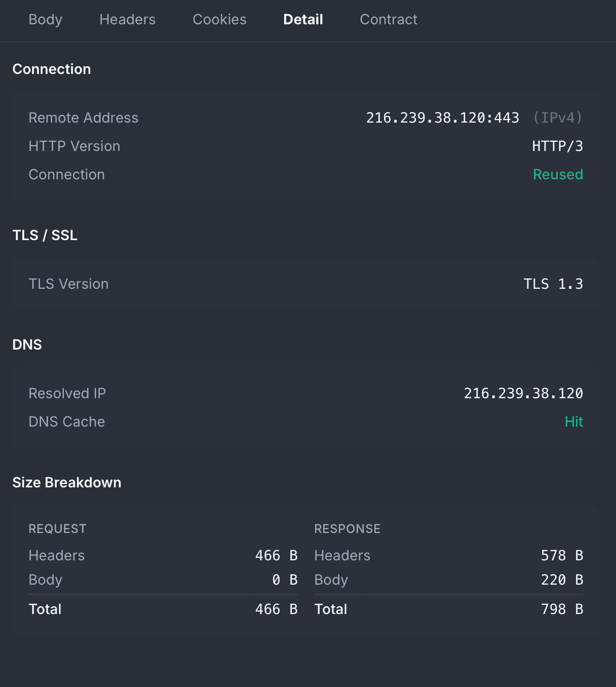Click the RESPONSE column header
Viewport: 616px width, 687px height.
[x=347, y=529]
